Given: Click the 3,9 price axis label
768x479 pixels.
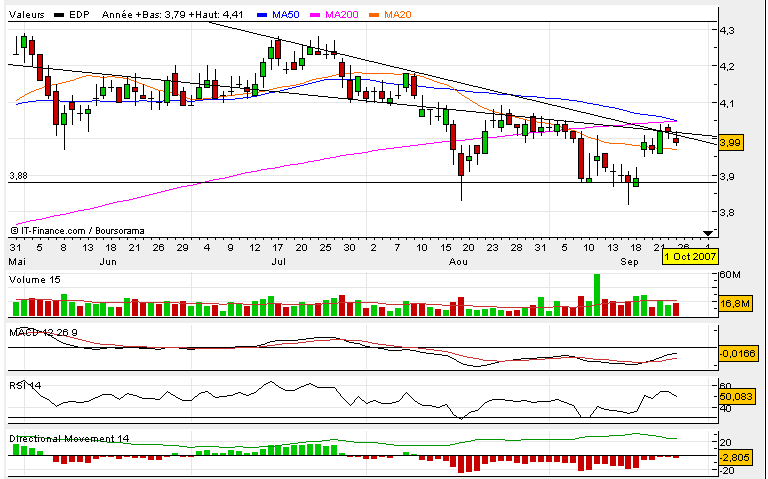Looking at the screenshot, I should tap(727, 176).
